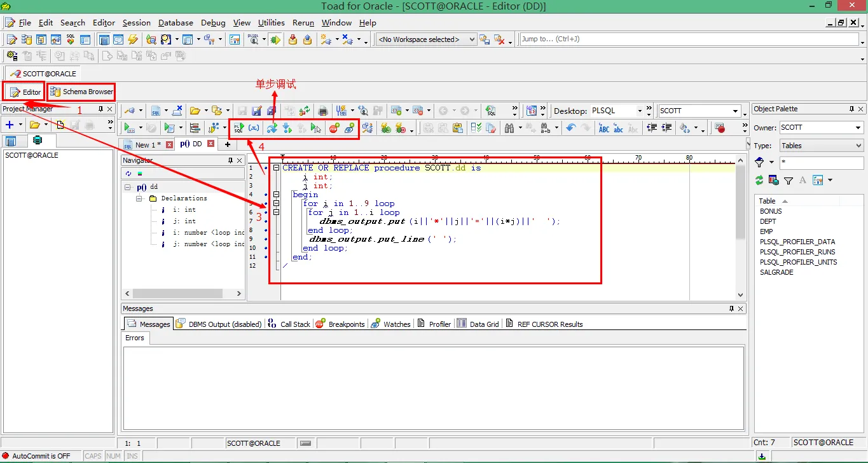Click the Save As disk icon with pencil
This screenshot has height=463, width=868.
click(x=256, y=111)
